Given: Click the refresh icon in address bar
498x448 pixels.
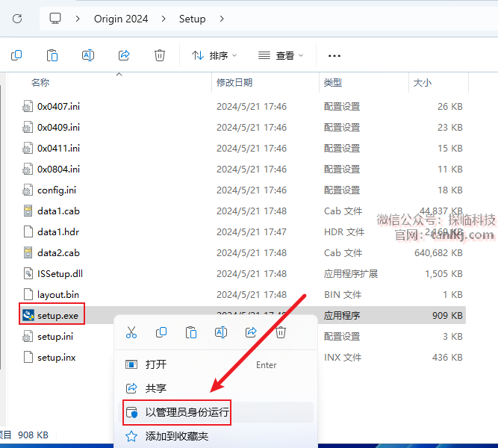Looking at the screenshot, I should [x=17, y=19].
